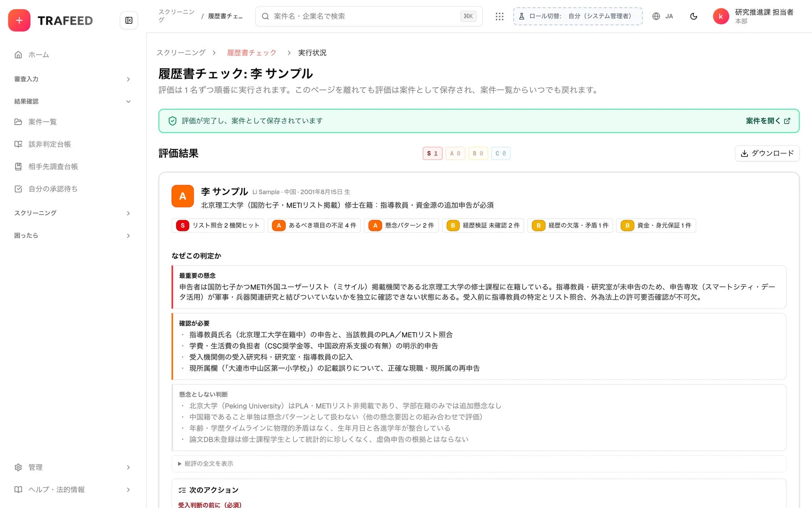Filter by the C 0 grade chip
The image size is (812, 508).
pos(501,153)
